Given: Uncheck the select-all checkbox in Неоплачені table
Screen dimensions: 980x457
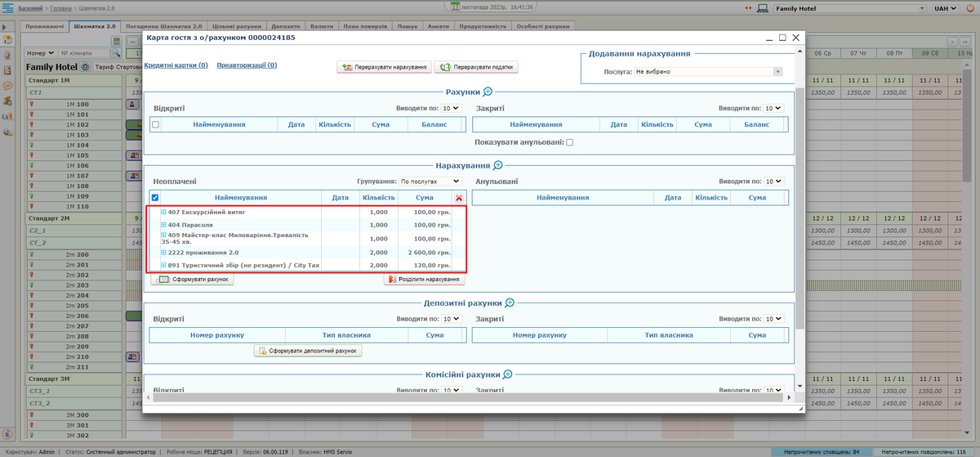Looking at the screenshot, I should 155,198.
